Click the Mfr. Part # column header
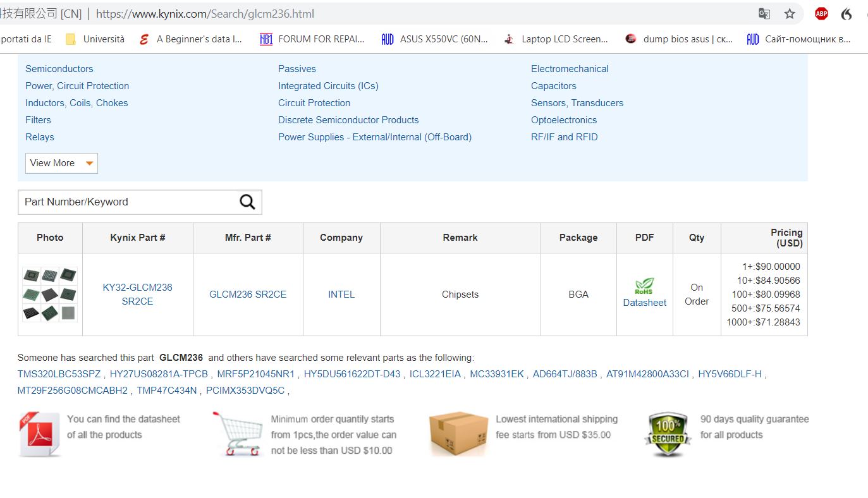This screenshot has width=868, height=498. [248, 238]
